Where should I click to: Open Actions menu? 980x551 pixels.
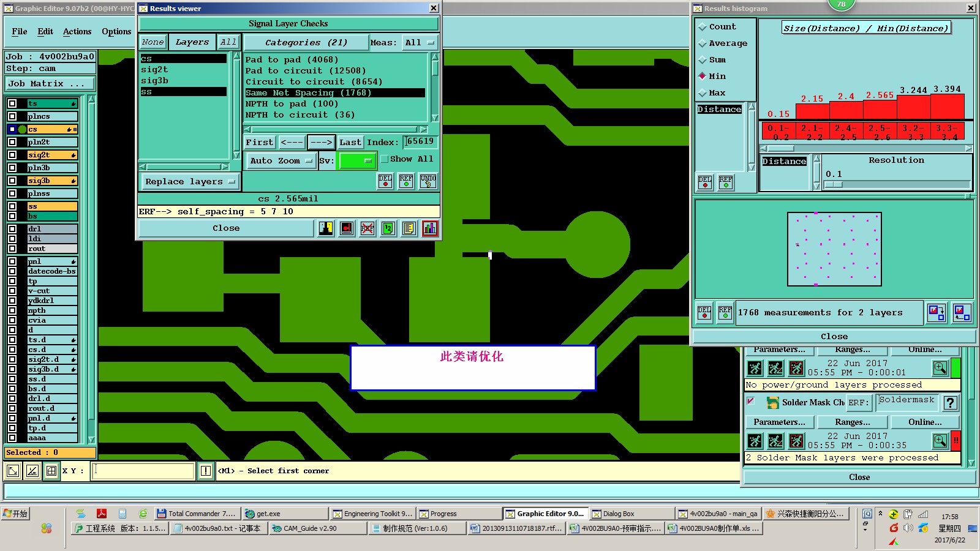click(77, 32)
